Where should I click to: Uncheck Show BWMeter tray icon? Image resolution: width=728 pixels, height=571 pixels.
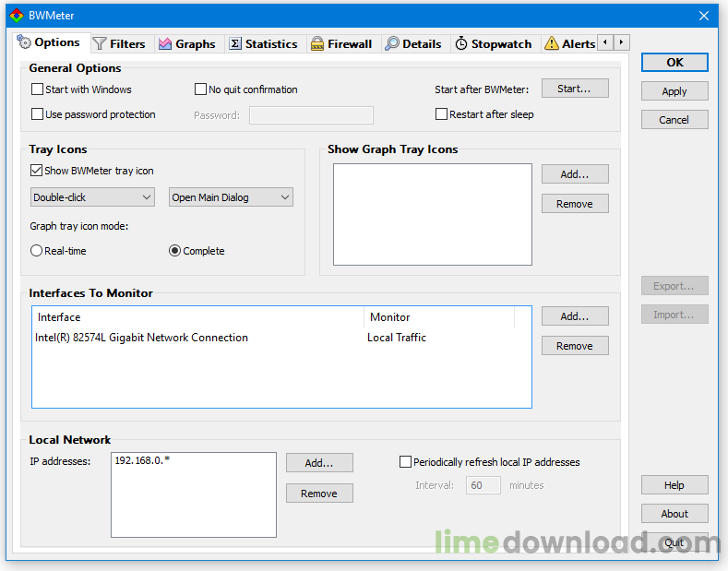tap(38, 171)
